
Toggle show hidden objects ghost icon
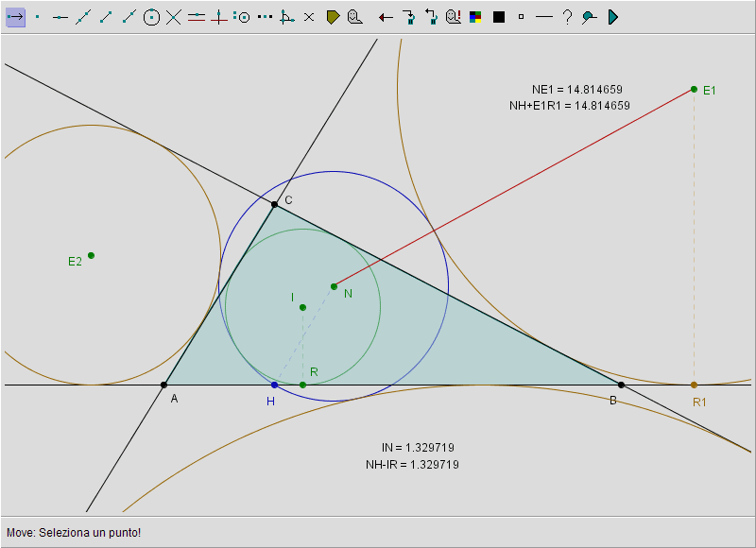point(454,17)
